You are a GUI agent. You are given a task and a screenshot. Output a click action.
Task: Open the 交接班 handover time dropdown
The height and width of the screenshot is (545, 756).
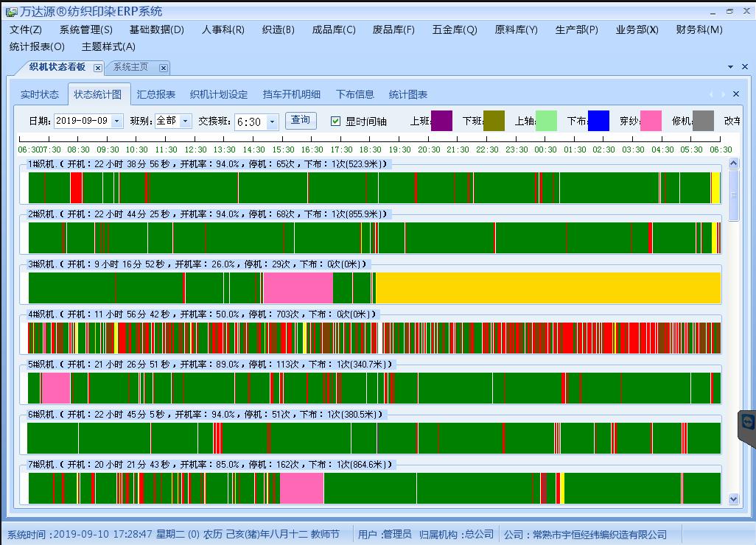point(272,122)
